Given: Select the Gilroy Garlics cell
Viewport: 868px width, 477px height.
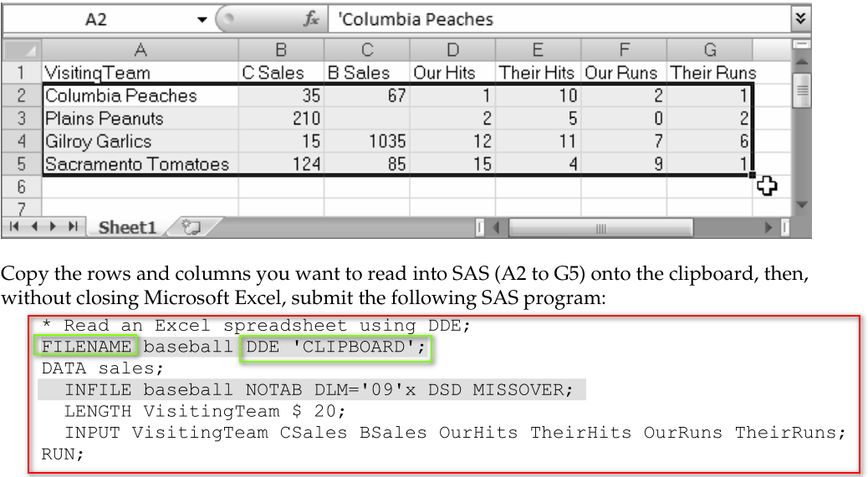Looking at the screenshot, I should click(x=140, y=141).
